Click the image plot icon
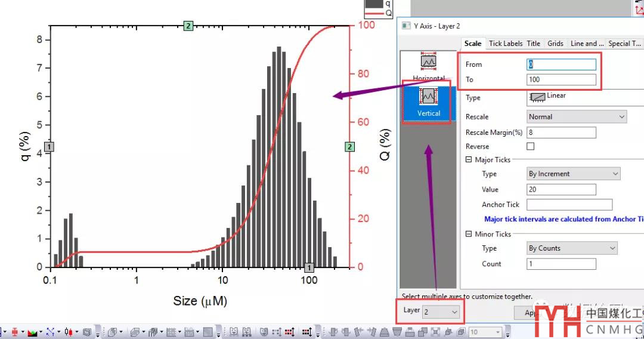Viewport: 644px width, 339px height. coord(208,332)
